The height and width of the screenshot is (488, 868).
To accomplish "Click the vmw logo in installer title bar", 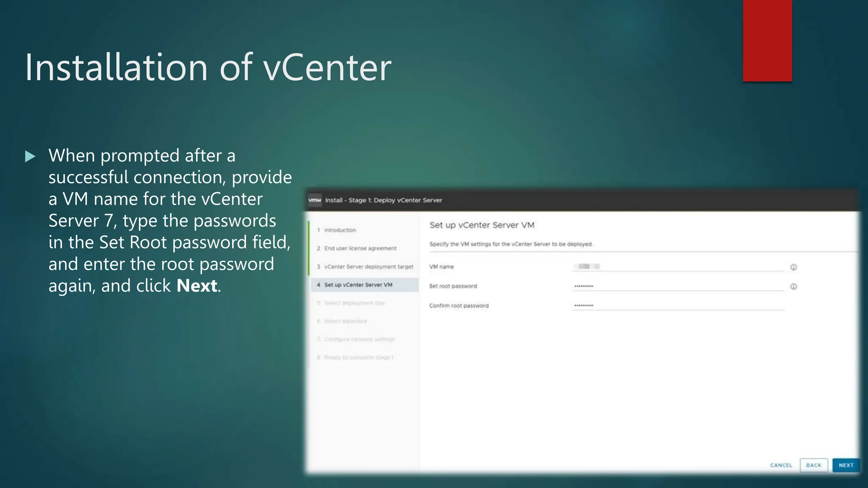I will pos(315,200).
